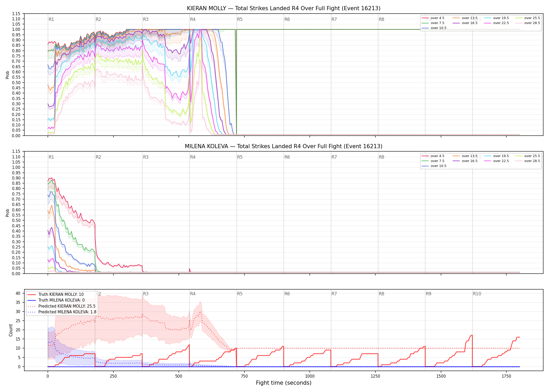Screen dimensions: 549x392
Task: Pick 'over 25.5' legend entry in Milena Koleva chart
Action: [x=528, y=156]
